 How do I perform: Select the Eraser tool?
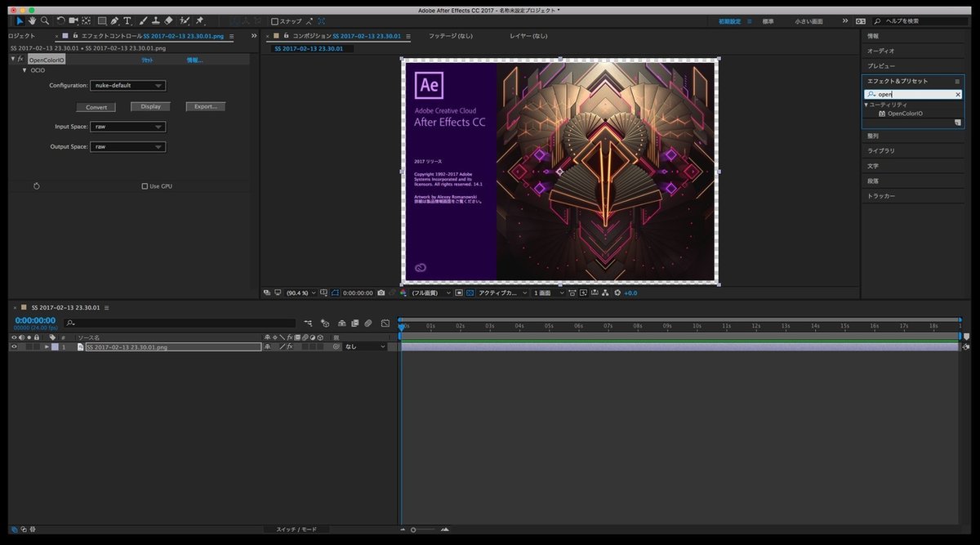[167, 20]
